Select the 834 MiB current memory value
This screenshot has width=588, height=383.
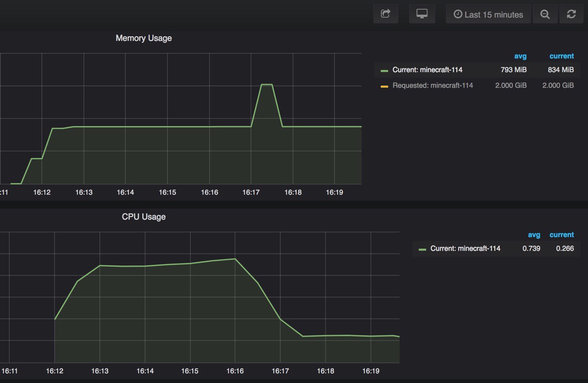pyautogui.click(x=561, y=70)
